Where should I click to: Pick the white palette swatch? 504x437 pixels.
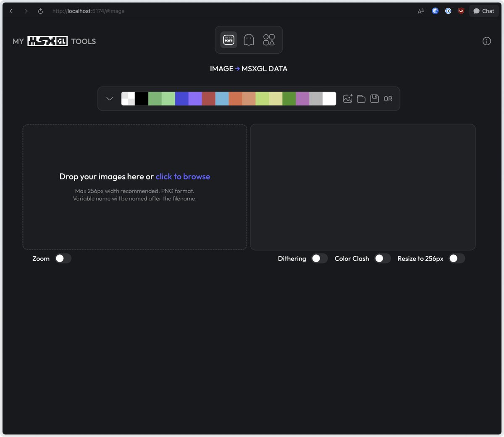[329, 99]
